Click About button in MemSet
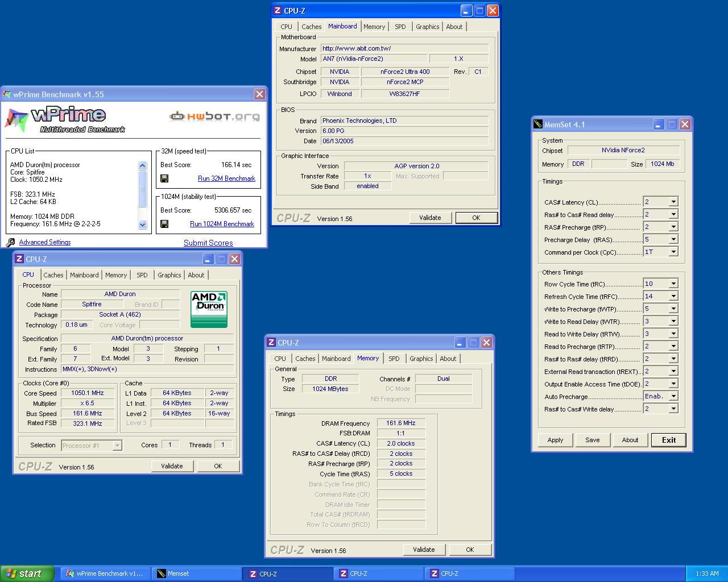 (630, 440)
